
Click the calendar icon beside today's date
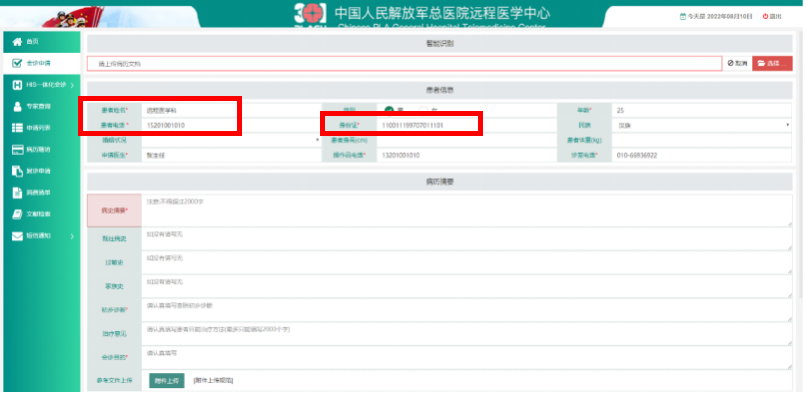point(683,16)
